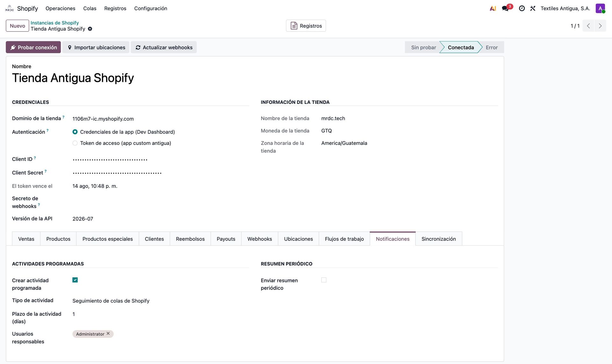Select Credenciales de la app radio option
Image resolution: width=612 pixels, height=364 pixels.
coord(75,132)
